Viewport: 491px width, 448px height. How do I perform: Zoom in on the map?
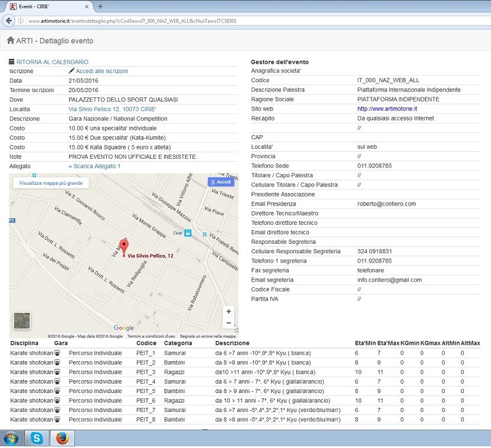tap(228, 312)
